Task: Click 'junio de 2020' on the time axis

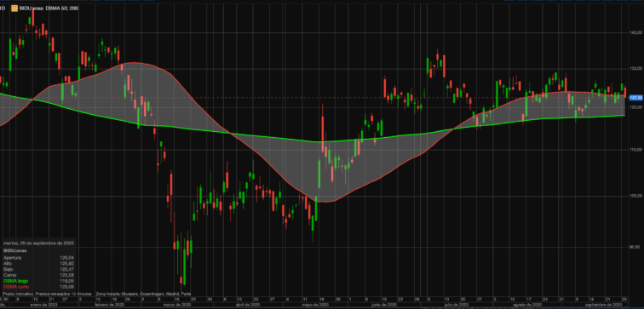Action: point(383,305)
